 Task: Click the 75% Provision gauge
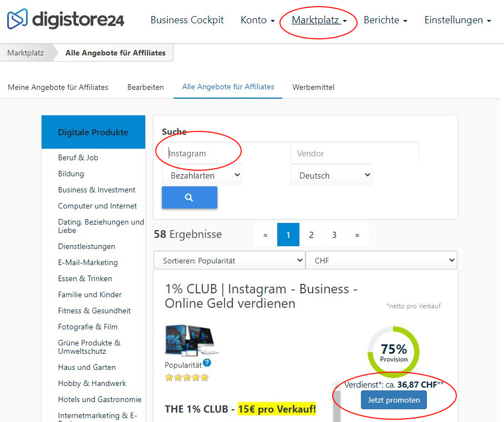394,352
